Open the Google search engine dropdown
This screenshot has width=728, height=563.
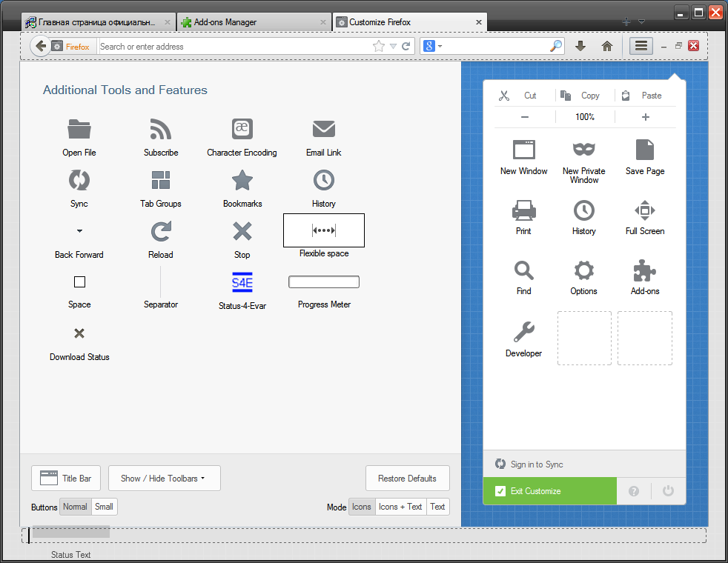tap(431, 46)
